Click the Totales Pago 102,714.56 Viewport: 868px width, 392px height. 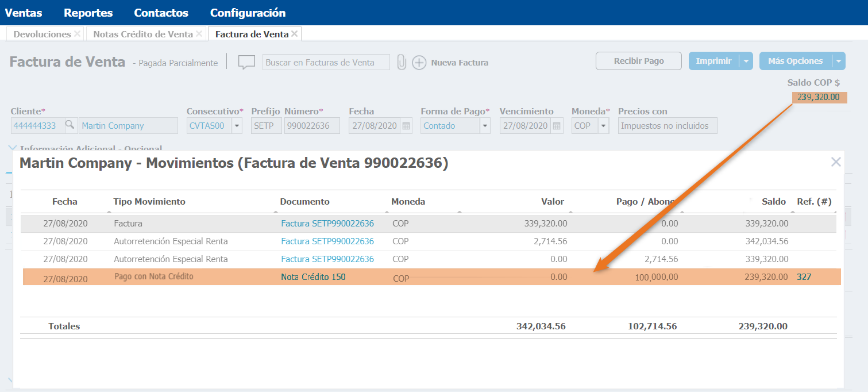coord(652,326)
